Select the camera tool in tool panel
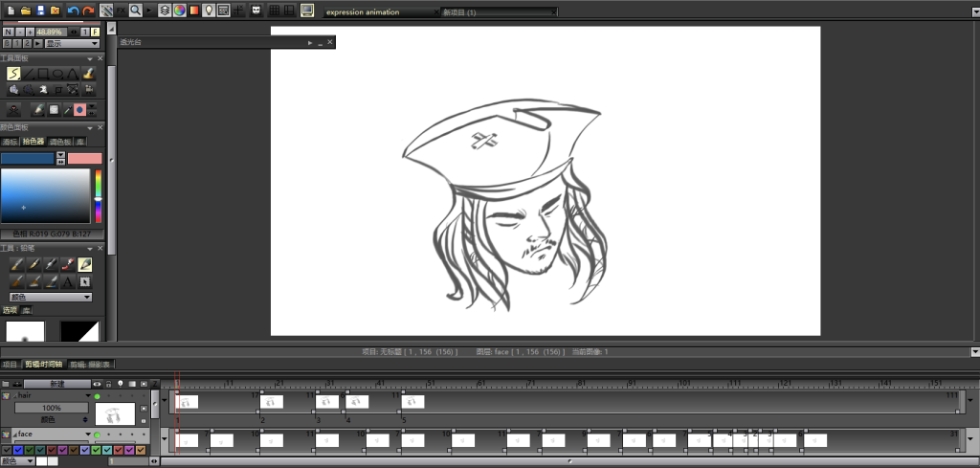 pyautogui.click(x=88, y=89)
